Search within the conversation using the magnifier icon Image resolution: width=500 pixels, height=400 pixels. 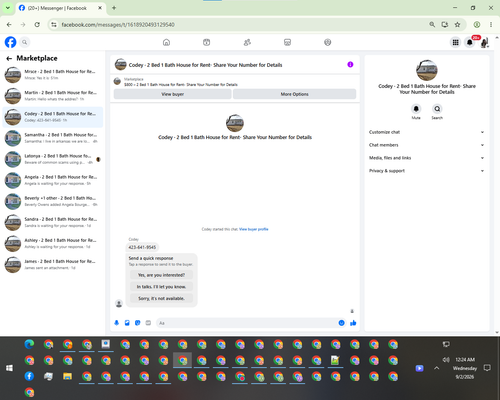pos(437,109)
